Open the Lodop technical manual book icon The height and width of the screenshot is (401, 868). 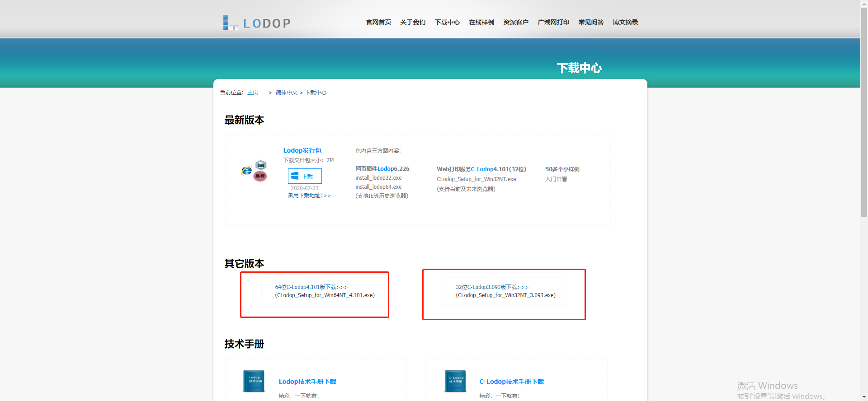pos(254,381)
